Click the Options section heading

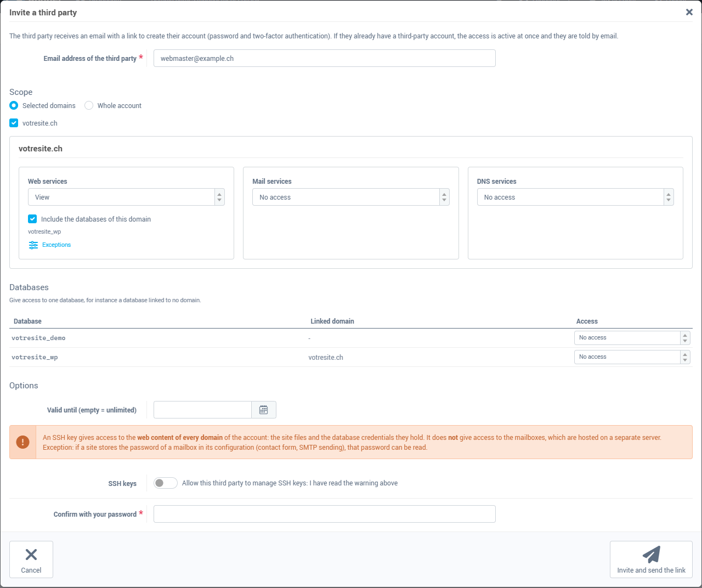[x=24, y=386]
